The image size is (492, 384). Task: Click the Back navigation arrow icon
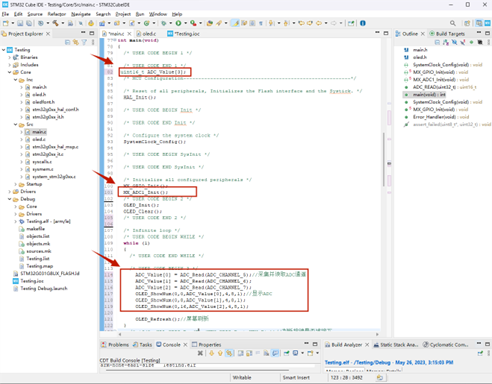319,23
